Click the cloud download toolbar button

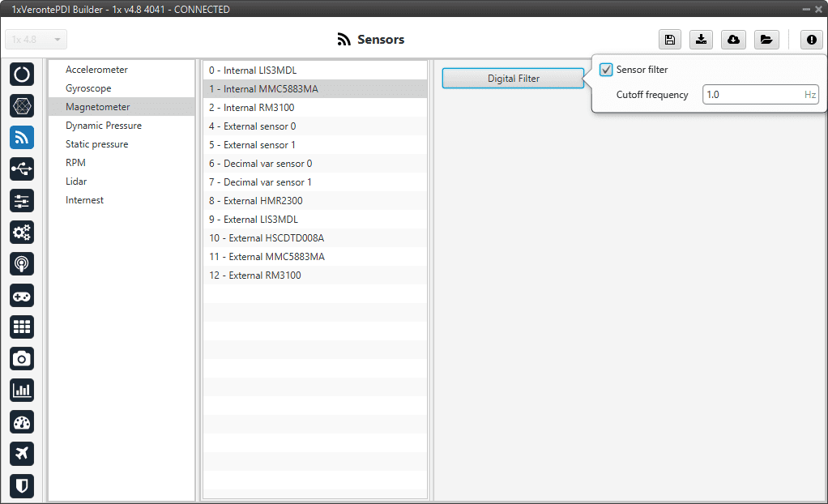[733, 40]
